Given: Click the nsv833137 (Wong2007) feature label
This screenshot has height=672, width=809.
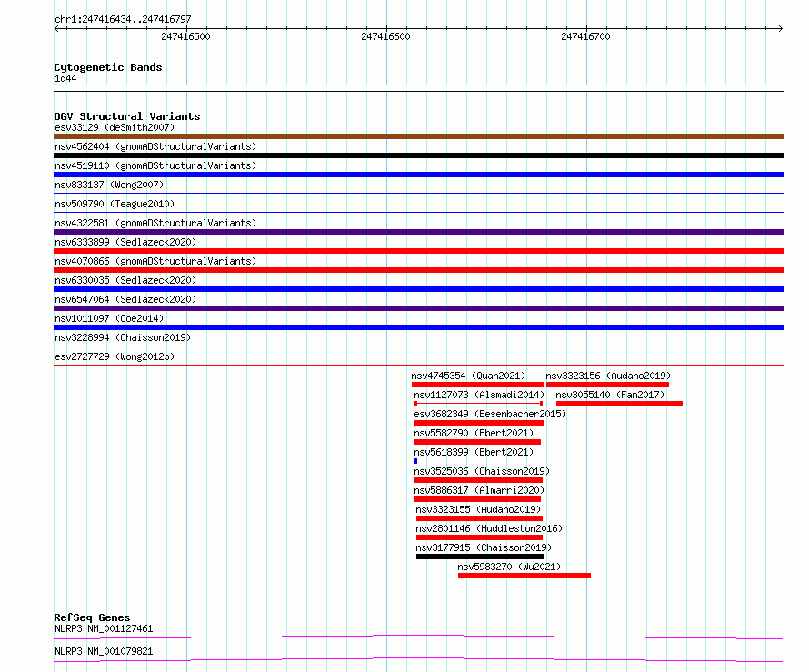Looking at the screenshot, I should [109, 185].
